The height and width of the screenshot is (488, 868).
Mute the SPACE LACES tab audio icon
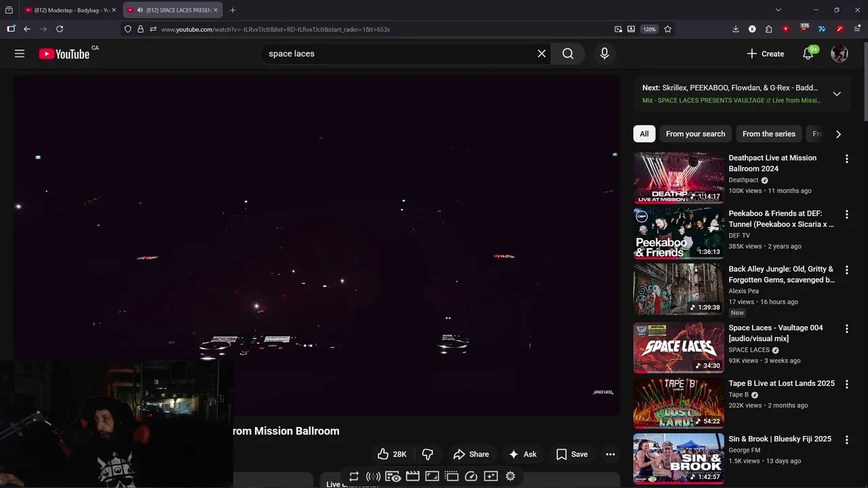pyautogui.click(x=140, y=10)
